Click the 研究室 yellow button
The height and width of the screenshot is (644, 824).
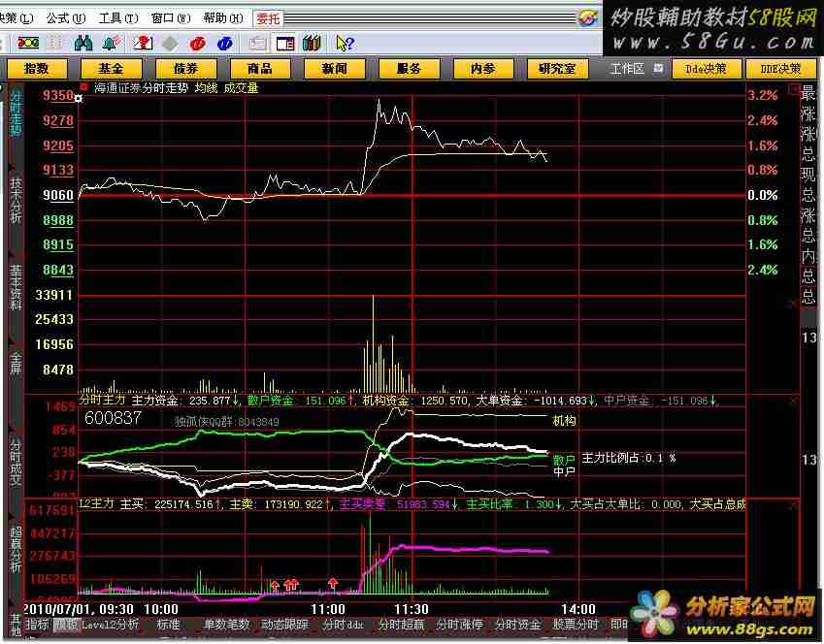pyautogui.click(x=557, y=68)
